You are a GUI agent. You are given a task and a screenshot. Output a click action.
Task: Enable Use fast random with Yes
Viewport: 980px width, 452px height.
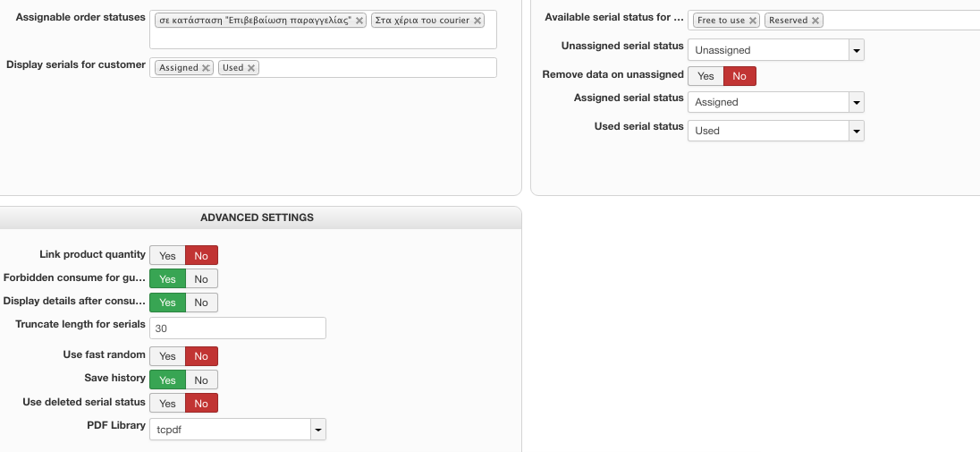(x=167, y=356)
